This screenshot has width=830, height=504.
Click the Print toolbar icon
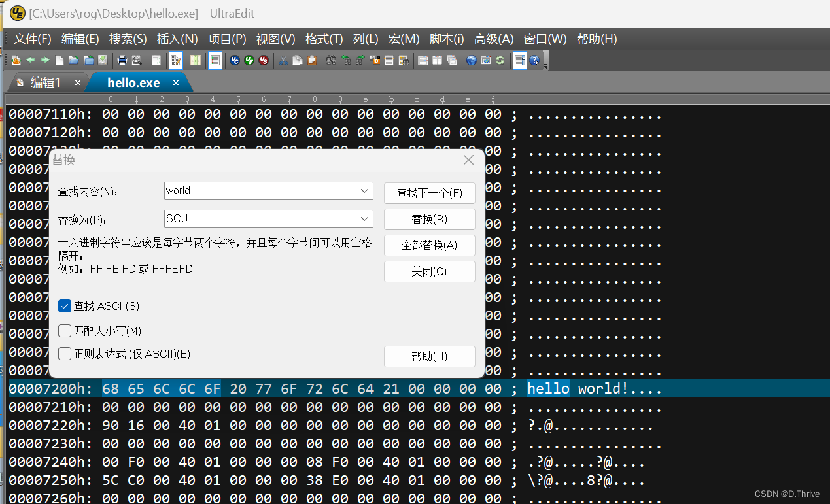(122, 60)
